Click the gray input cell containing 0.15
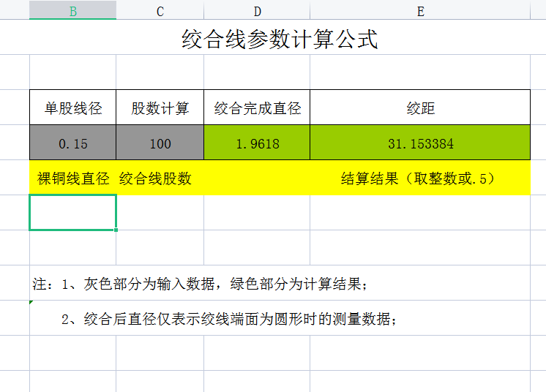Image resolution: width=546 pixels, height=392 pixels. (72, 143)
